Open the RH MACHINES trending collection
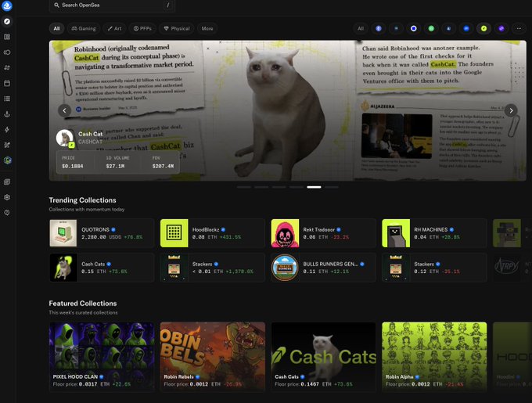The image size is (532, 403). pos(434,233)
